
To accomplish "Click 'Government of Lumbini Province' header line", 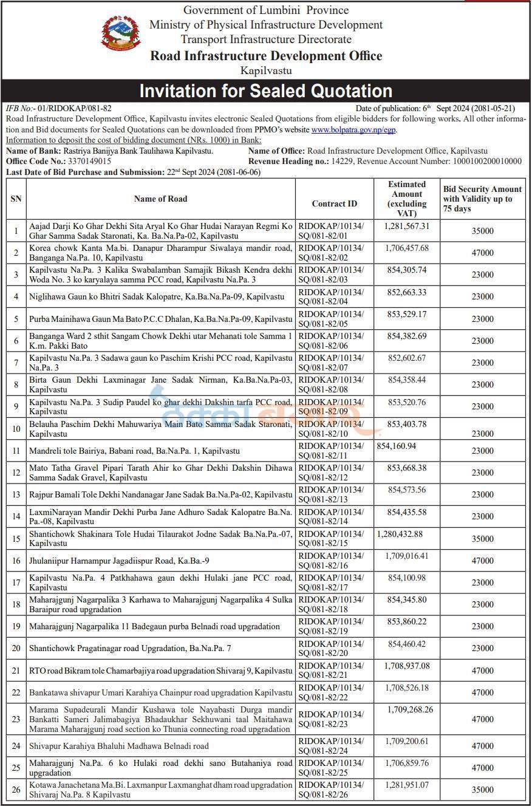I will [266, 10].
